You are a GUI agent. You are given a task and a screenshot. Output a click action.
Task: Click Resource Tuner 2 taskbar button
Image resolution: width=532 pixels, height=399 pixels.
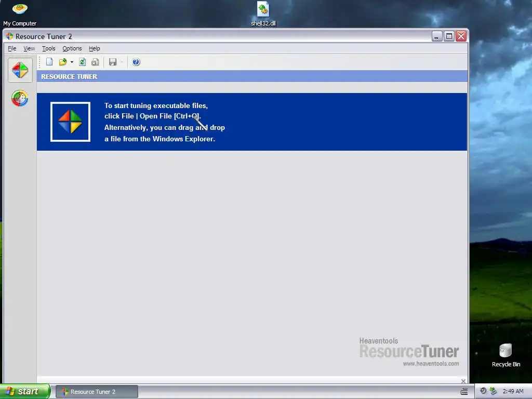[97, 392]
